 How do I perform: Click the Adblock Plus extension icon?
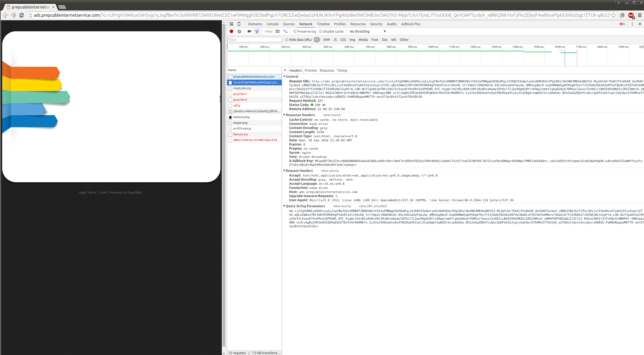pos(631,15)
